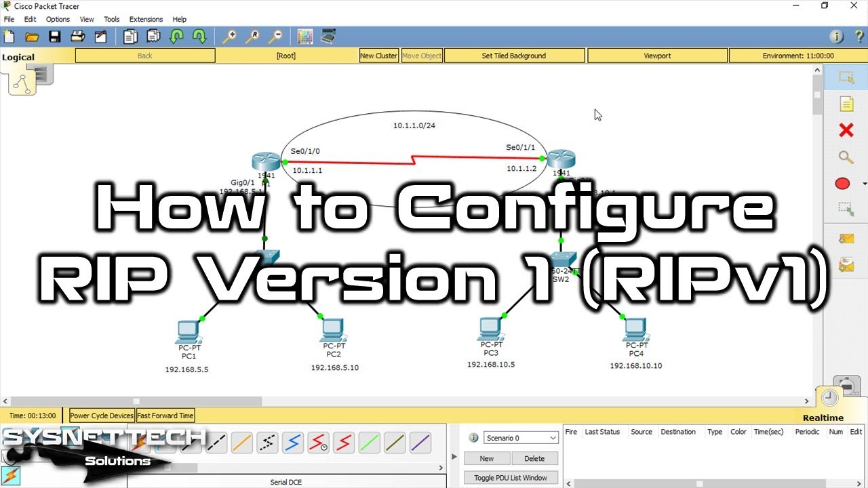Open the Scenario 0 dropdown
Screen dimensions: 868x488
point(521,438)
